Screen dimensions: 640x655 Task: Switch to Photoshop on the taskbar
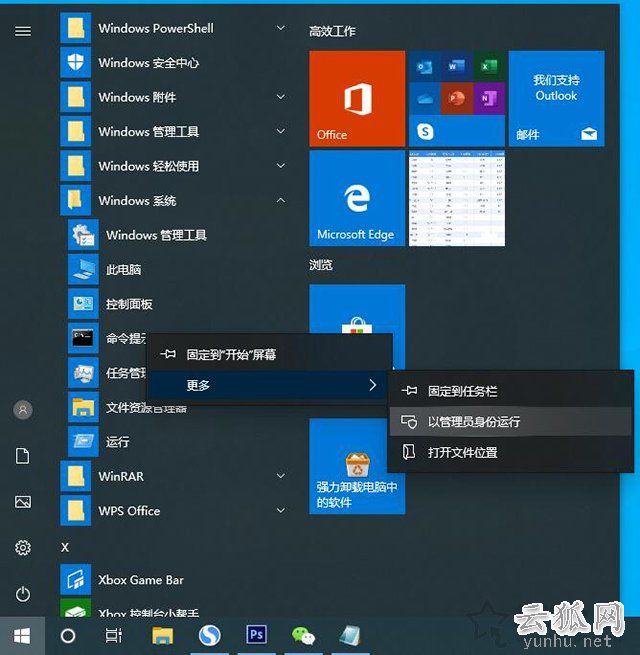tap(256, 635)
